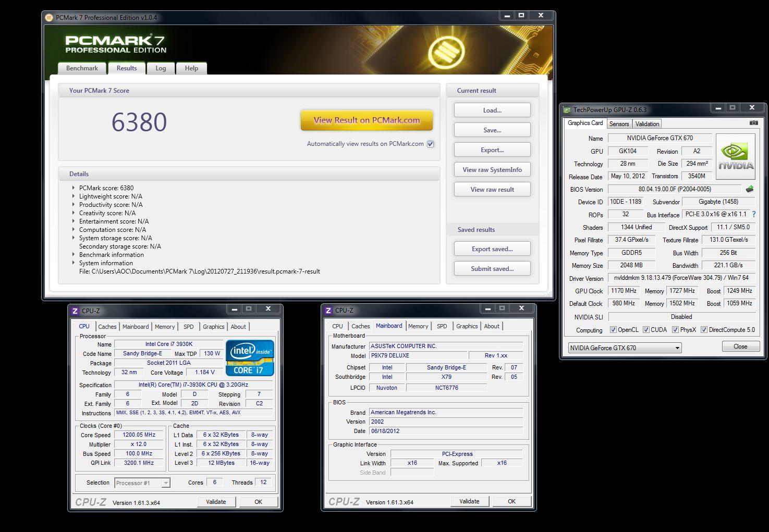The width and height of the screenshot is (769, 532).
Task: Expand the Productivity score row
Action: (x=73, y=205)
